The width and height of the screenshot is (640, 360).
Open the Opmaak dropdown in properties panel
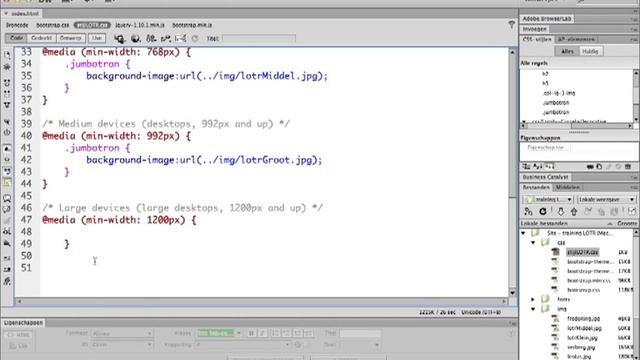coord(122,333)
